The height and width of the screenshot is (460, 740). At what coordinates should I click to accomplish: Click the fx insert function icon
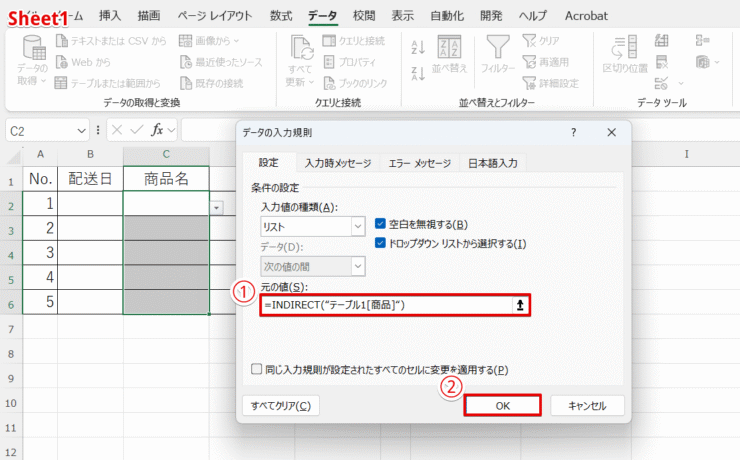(x=157, y=130)
